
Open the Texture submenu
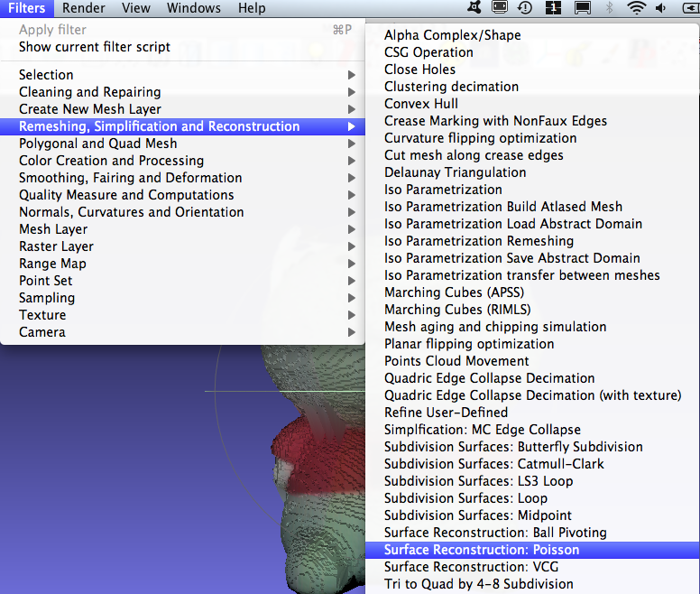[182, 315]
